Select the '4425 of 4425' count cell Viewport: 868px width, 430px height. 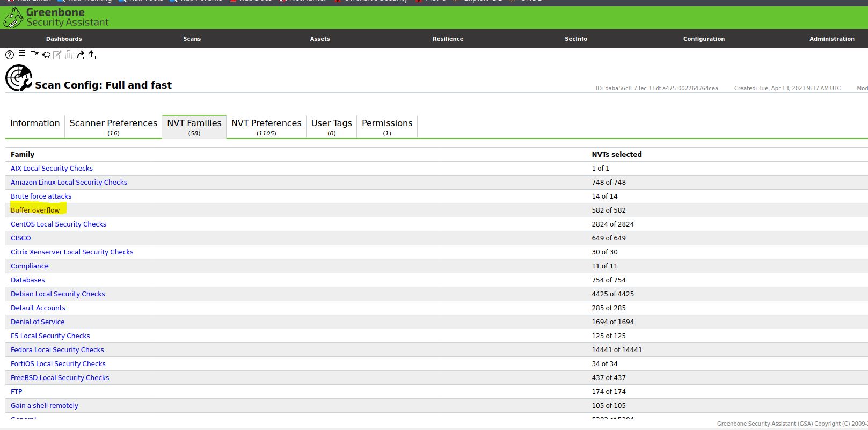pos(613,294)
